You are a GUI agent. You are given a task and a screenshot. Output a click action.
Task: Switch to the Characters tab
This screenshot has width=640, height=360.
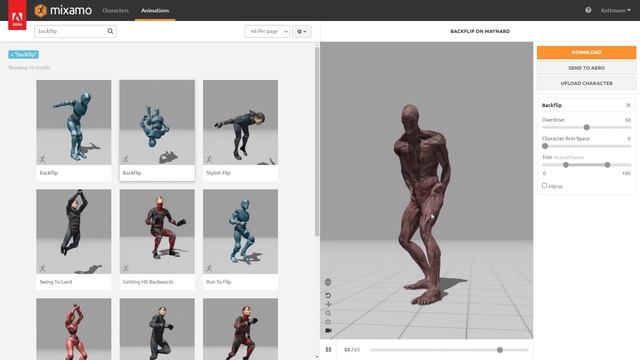116,10
